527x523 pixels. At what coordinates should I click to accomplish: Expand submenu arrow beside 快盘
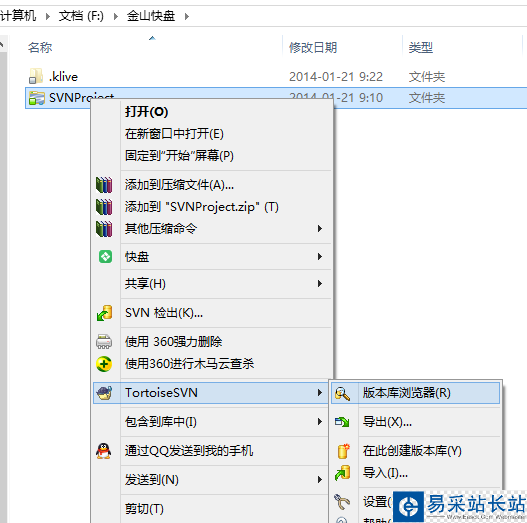[x=320, y=257]
